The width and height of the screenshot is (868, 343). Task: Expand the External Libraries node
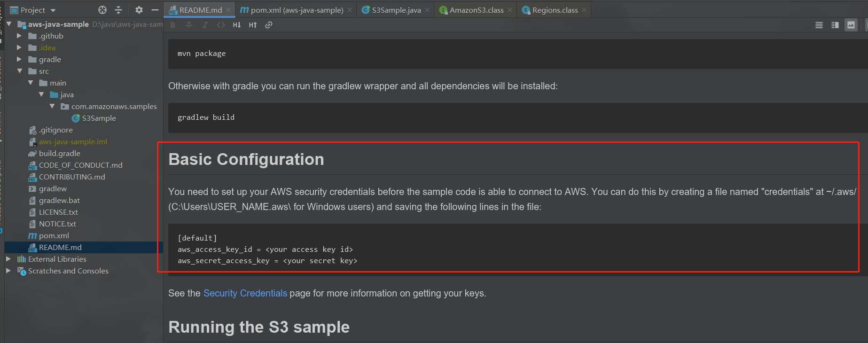coord(8,259)
